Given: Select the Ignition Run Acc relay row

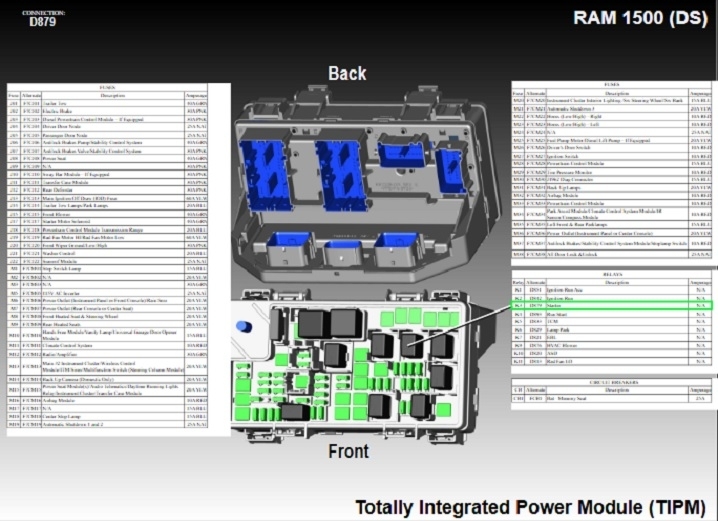Looking at the screenshot, I should pos(612,290).
